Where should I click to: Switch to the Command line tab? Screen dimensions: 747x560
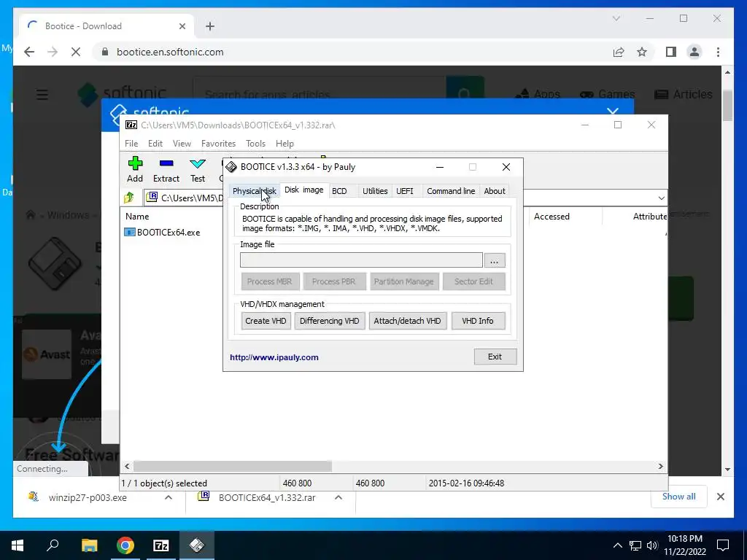tap(451, 191)
